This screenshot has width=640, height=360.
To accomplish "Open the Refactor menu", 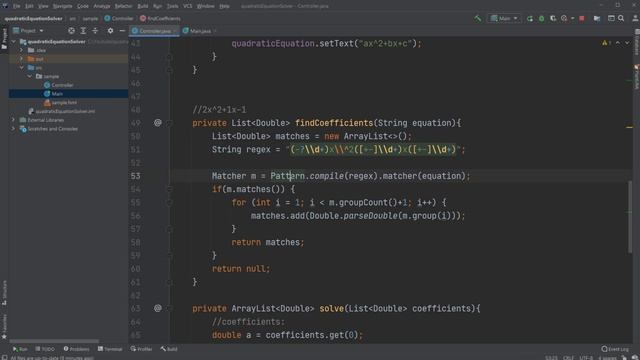I will [123, 6].
